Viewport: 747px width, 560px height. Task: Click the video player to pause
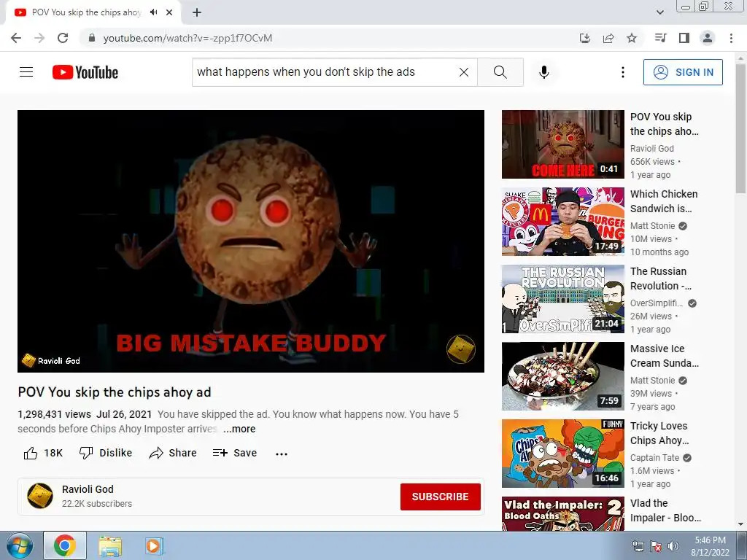click(x=251, y=241)
